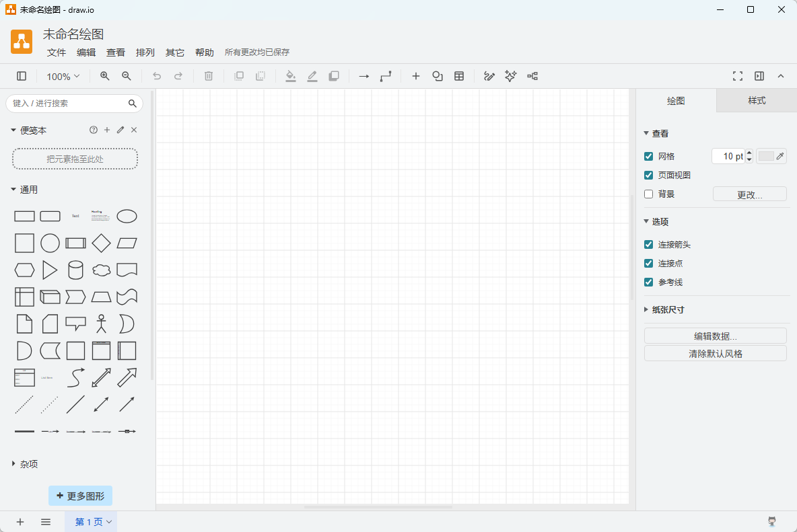Open the shapes picker icon in toolbar

(x=438, y=76)
